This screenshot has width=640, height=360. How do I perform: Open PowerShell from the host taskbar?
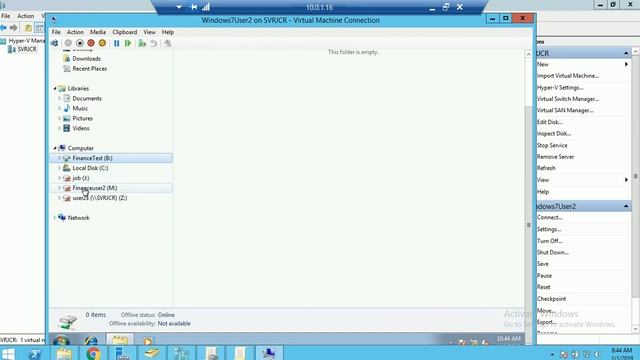point(35,353)
